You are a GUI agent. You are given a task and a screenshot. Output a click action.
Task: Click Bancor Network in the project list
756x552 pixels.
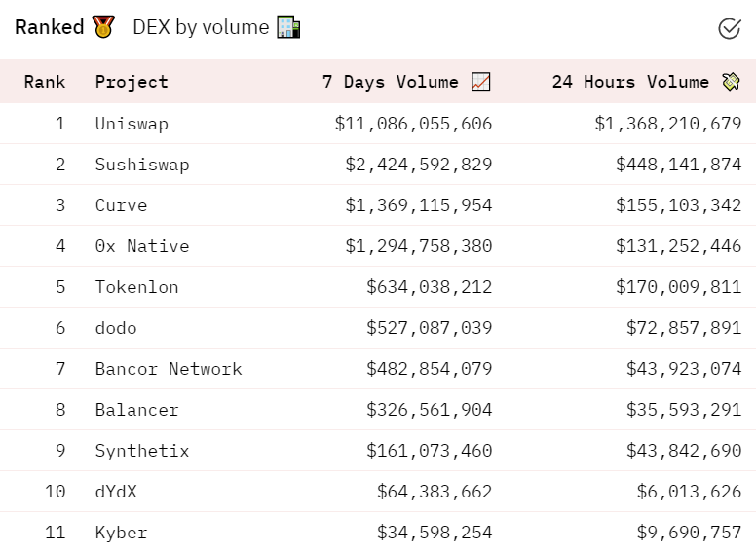click(169, 369)
